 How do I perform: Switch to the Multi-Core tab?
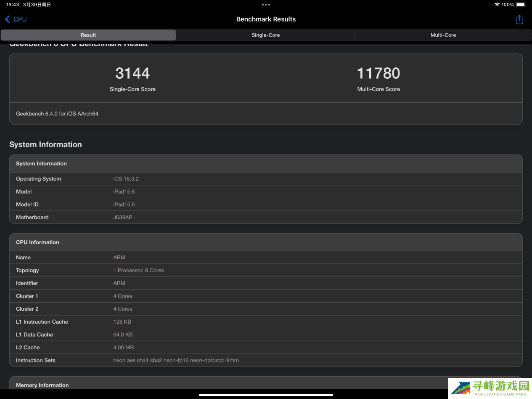[x=443, y=35]
